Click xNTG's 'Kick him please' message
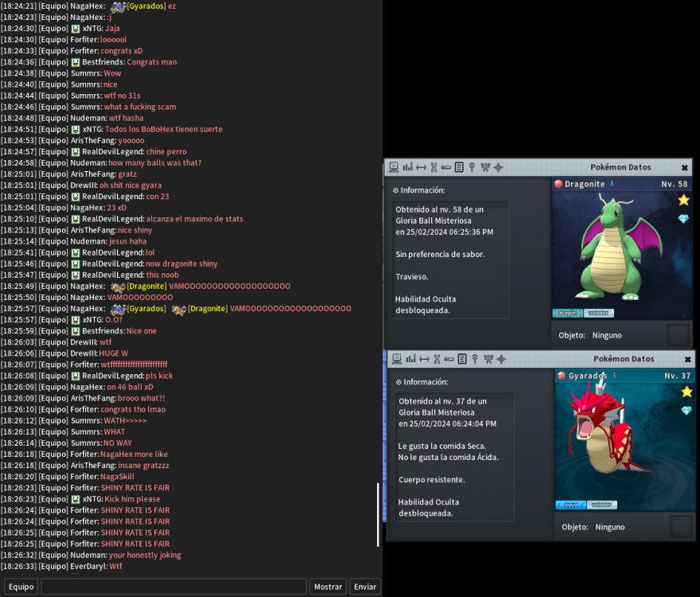The height and width of the screenshot is (597, 700). 132,498
